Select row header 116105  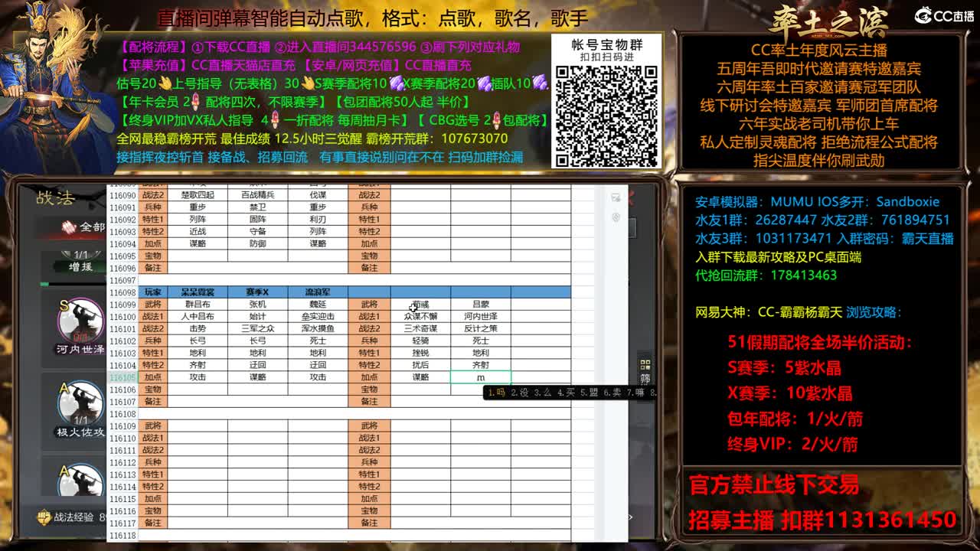122,377
